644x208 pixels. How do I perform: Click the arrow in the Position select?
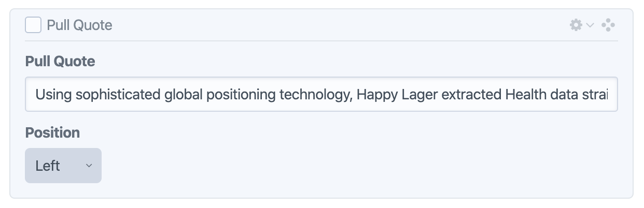(x=89, y=166)
